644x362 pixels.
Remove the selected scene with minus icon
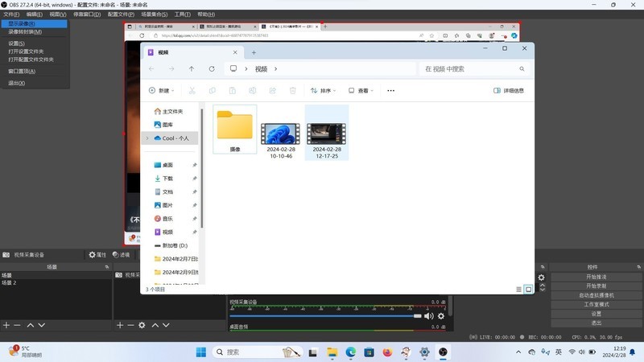17,325
